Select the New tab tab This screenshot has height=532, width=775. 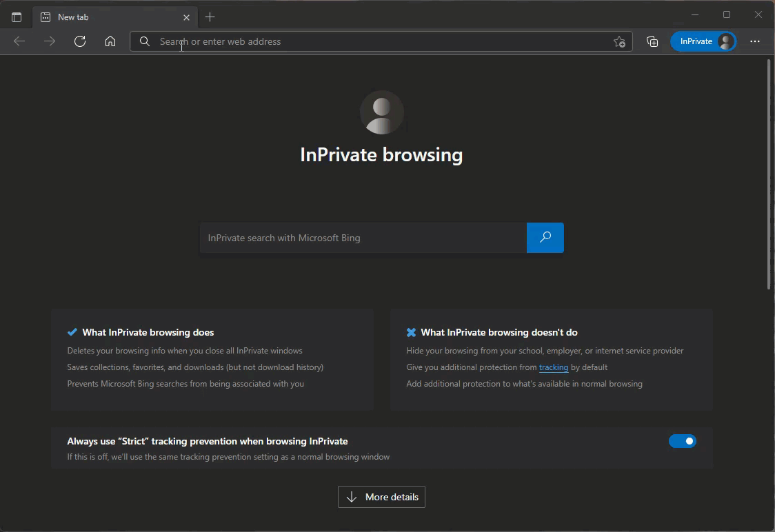115,17
